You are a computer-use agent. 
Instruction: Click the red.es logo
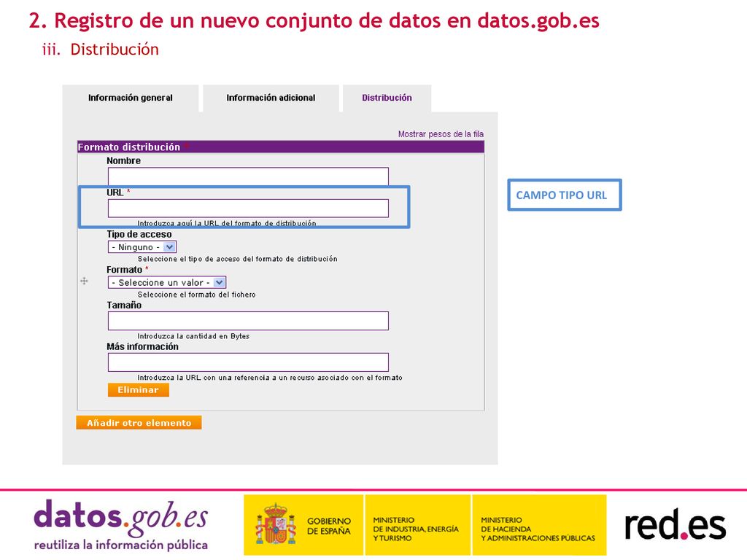pos(676,525)
